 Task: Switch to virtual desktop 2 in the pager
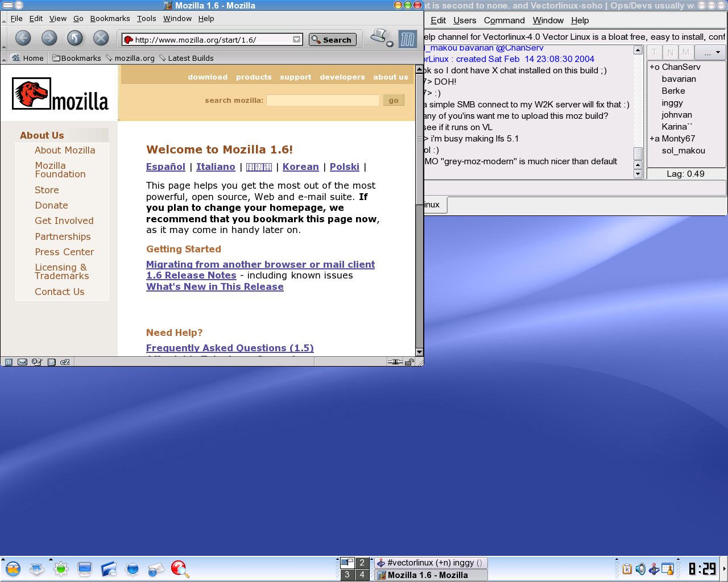(362, 563)
